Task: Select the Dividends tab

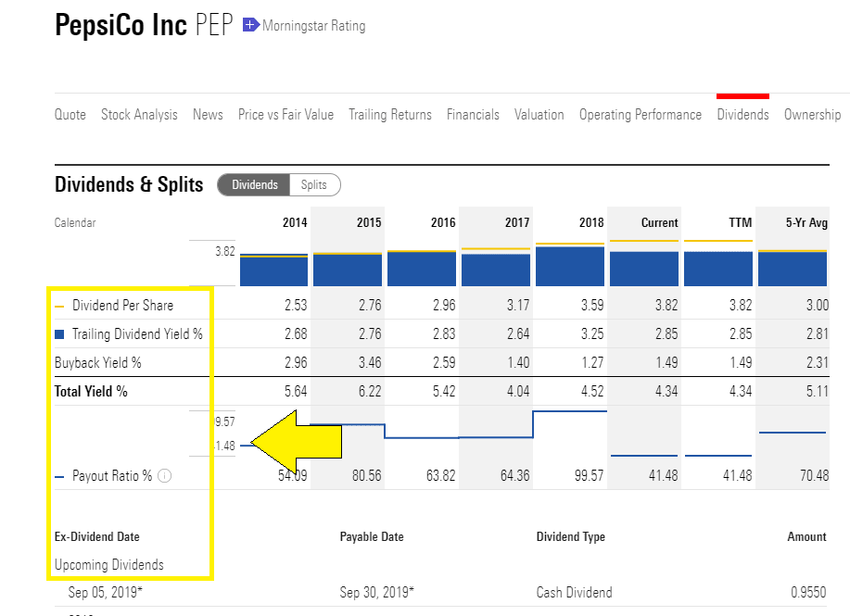Action: 742,115
